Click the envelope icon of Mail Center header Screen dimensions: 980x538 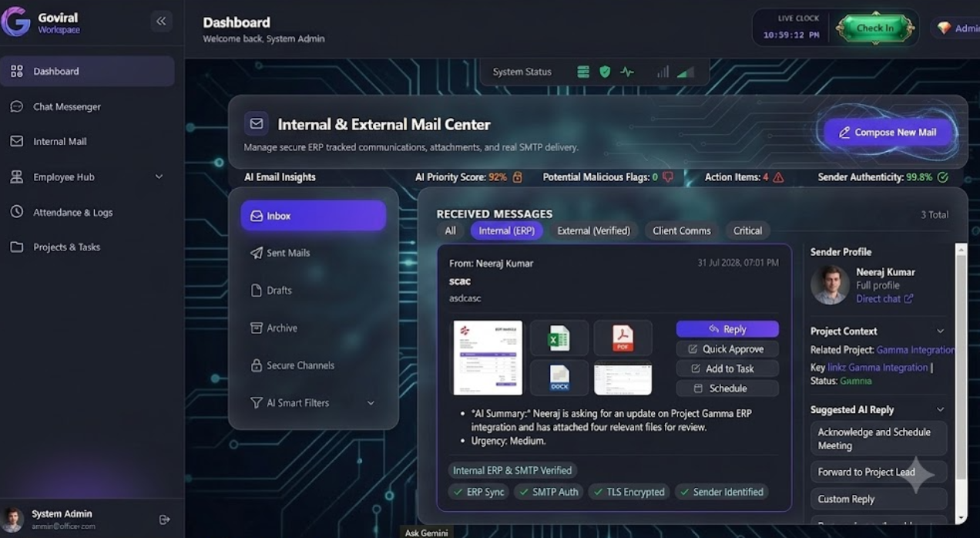tap(257, 124)
